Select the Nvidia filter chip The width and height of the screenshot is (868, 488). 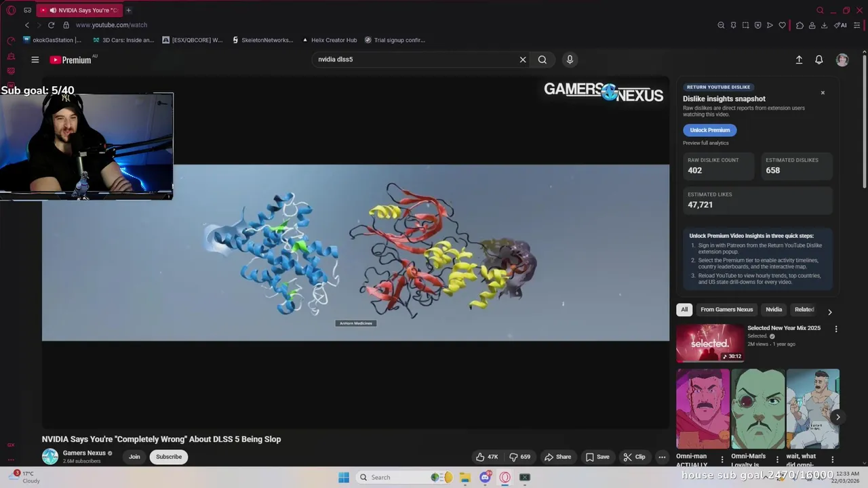pos(774,310)
